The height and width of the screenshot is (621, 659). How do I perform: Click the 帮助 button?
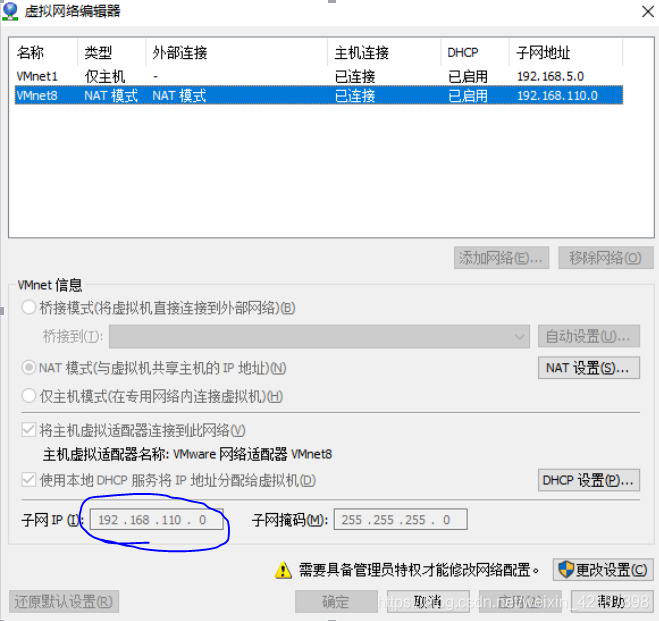(612, 601)
